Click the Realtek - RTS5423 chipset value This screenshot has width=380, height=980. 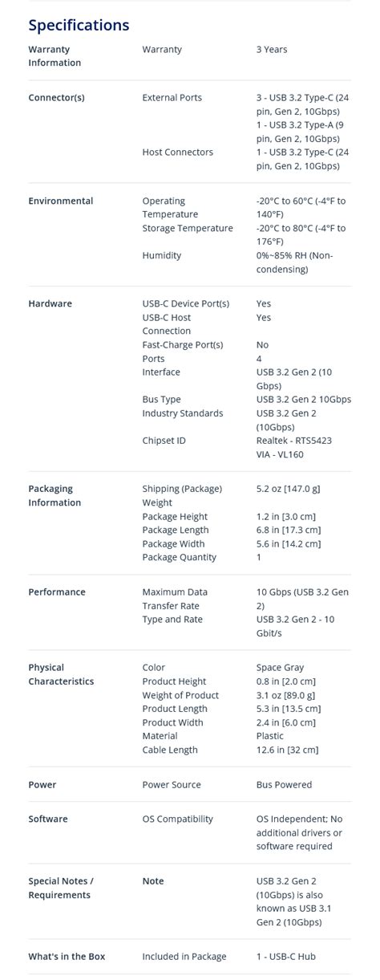(x=294, y=441)
